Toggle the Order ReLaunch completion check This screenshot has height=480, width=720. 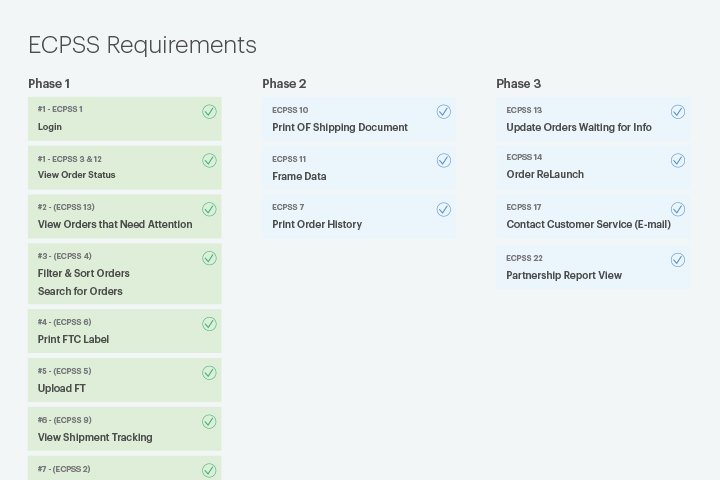677,160
